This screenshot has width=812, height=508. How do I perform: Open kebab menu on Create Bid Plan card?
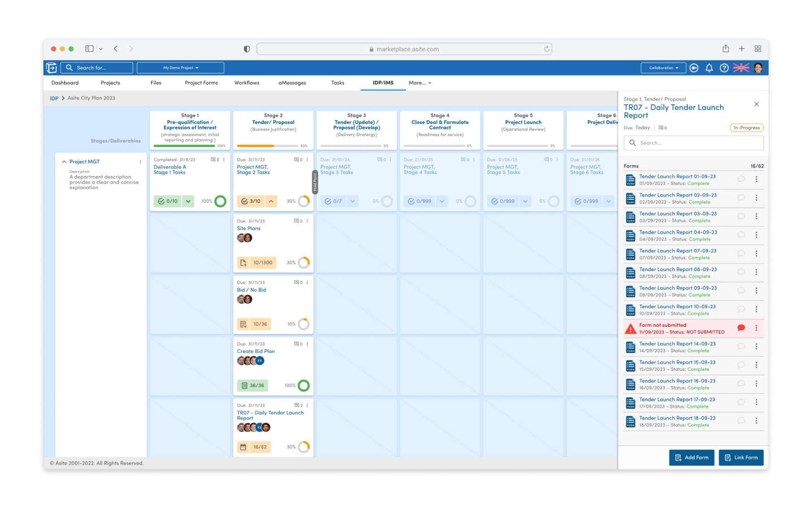[307, 344]
